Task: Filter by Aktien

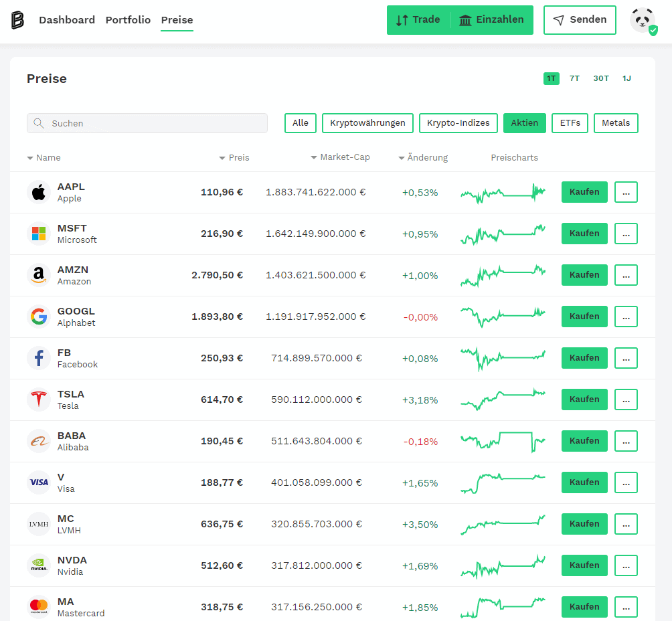Action: 525,123
